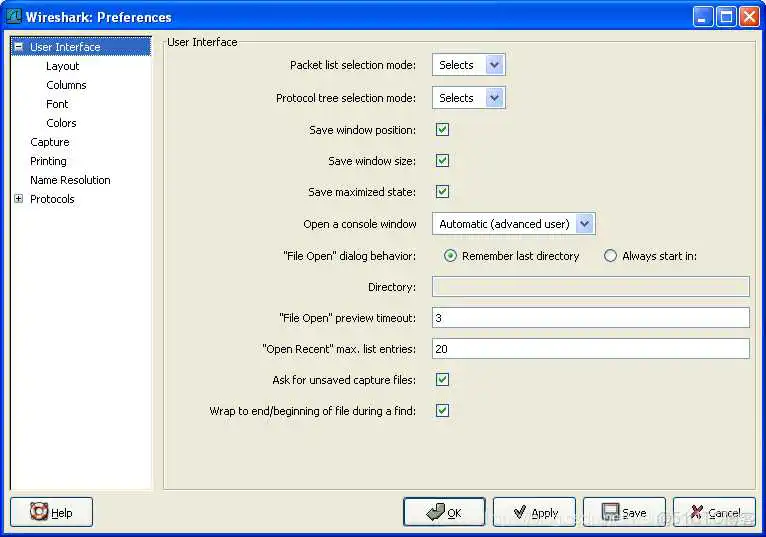Expand the Protocols tree node
Screen dimensions: 766x537
tap(18, 199)
